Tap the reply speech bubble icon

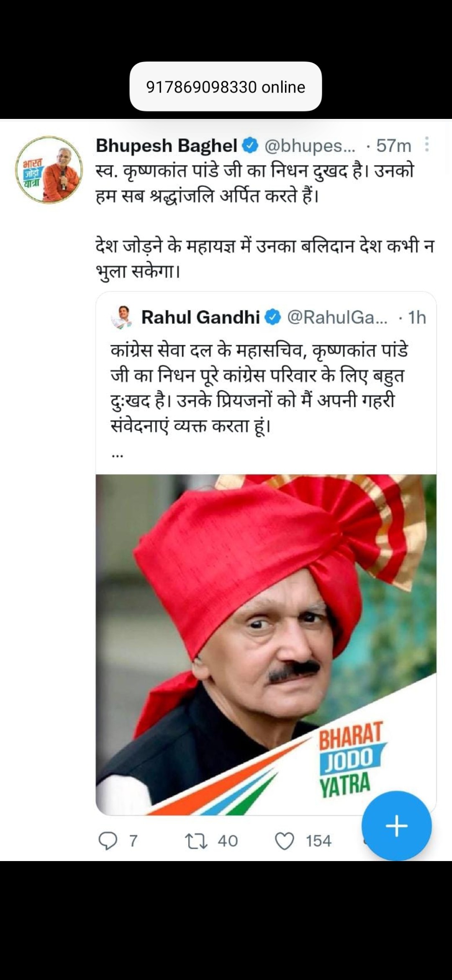[x=108, y=841]
